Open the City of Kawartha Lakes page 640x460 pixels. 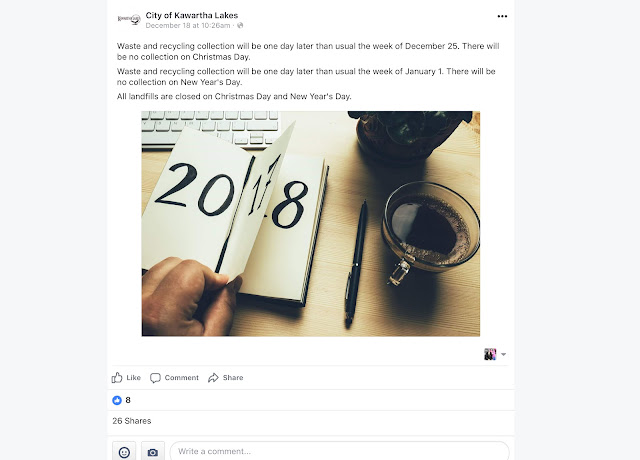191,16
